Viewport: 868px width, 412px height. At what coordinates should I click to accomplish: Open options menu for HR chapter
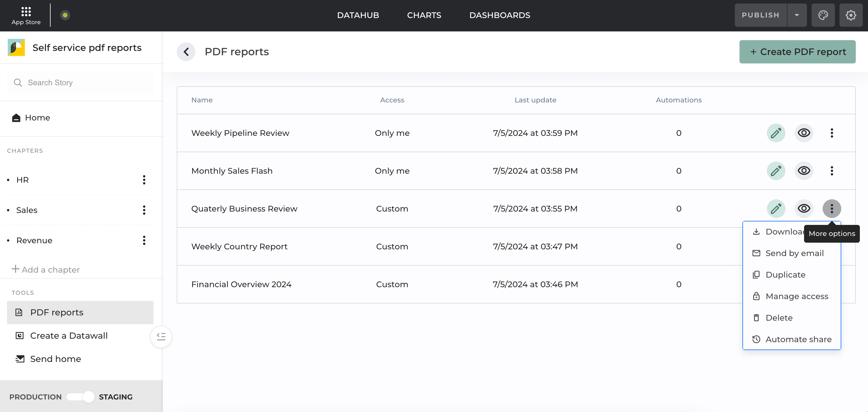[x=144, y=180]
